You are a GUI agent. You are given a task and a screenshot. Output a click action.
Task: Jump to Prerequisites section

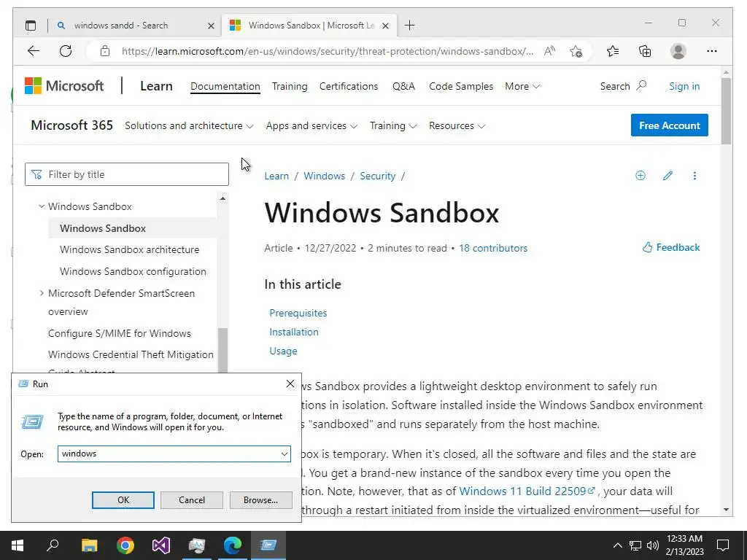click(298, 313)
